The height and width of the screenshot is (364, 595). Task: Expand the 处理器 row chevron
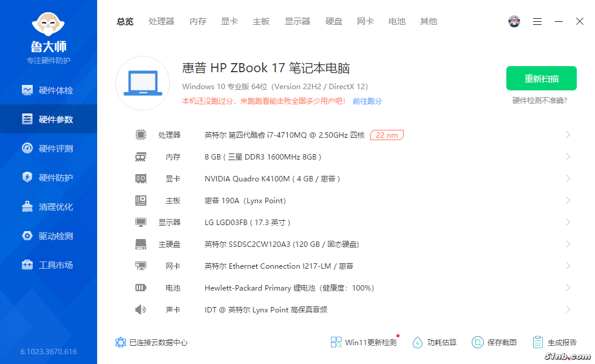(x=568, y=135)
